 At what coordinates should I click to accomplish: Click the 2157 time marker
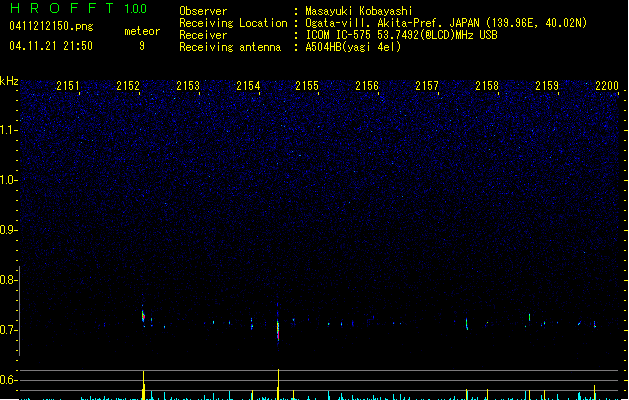coord(427,86)
